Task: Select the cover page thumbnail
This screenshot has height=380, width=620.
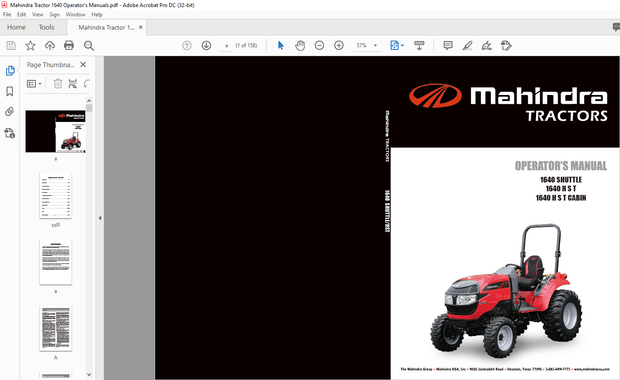Action: point(55,131)
